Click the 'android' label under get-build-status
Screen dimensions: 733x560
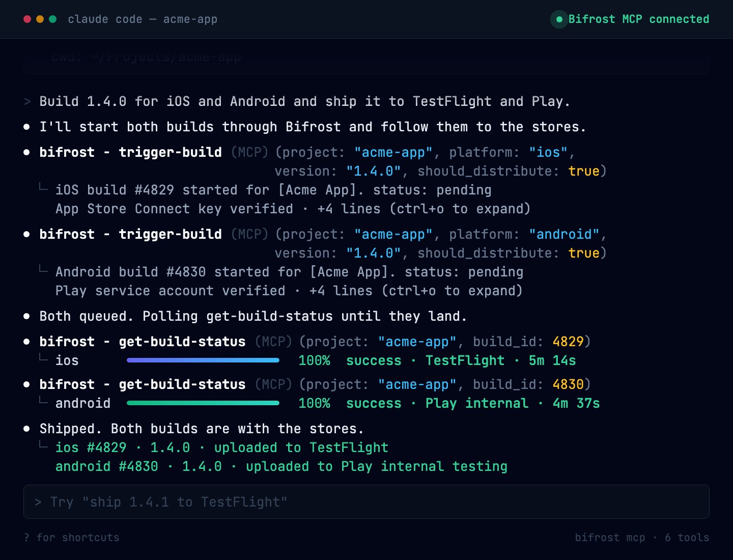(83, 403)
